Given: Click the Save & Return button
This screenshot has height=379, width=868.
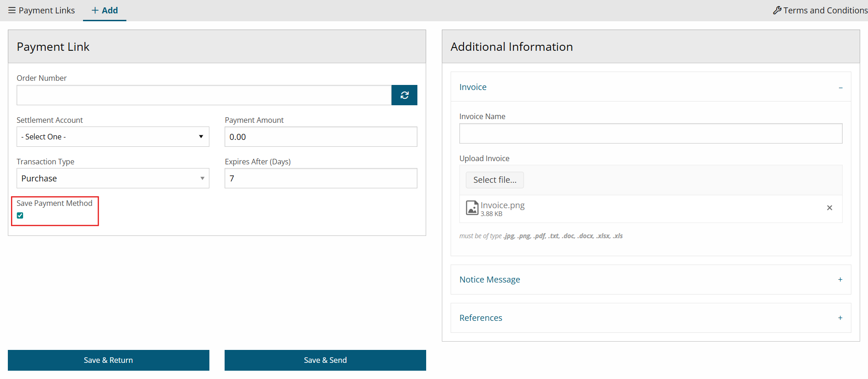Looking at the screenshot, I should 108,360.
